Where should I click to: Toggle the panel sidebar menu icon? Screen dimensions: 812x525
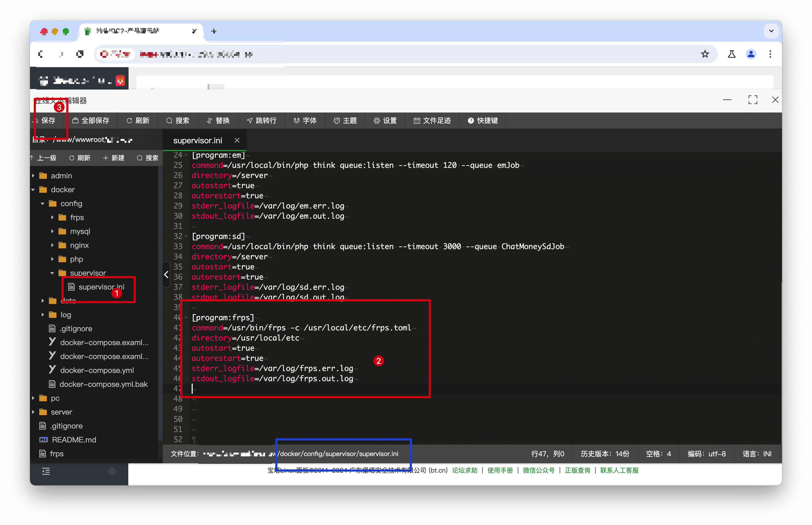(x=46, y=472)
